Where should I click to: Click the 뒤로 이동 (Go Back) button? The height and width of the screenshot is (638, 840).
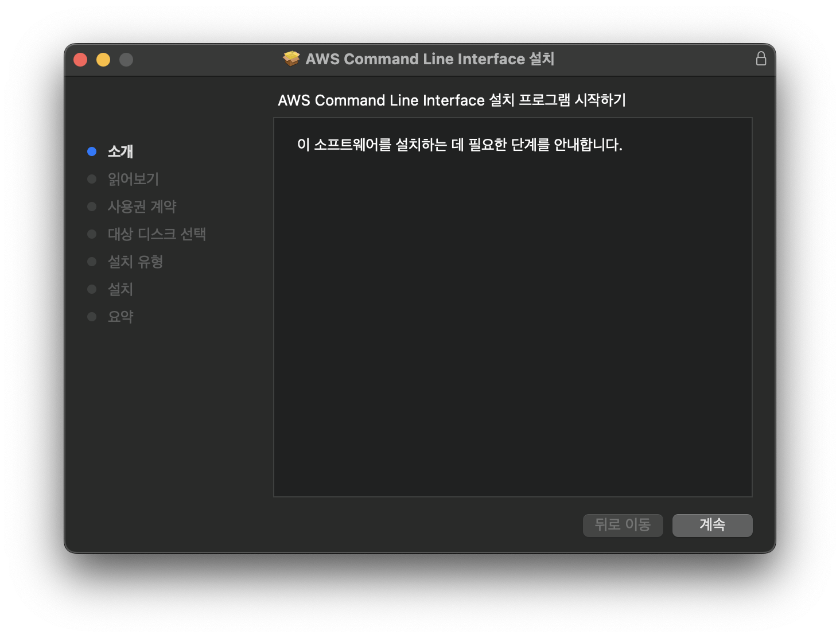pyautogui.click(x=623, y=525)
